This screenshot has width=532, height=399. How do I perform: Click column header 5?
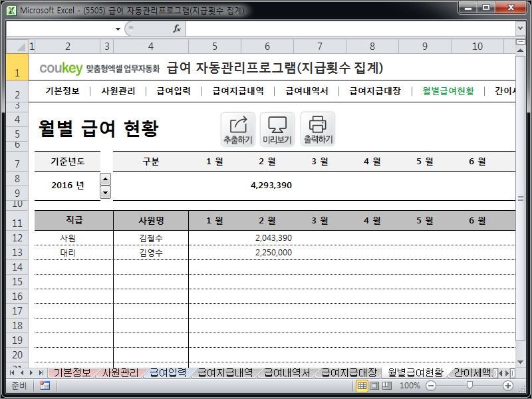215,46
